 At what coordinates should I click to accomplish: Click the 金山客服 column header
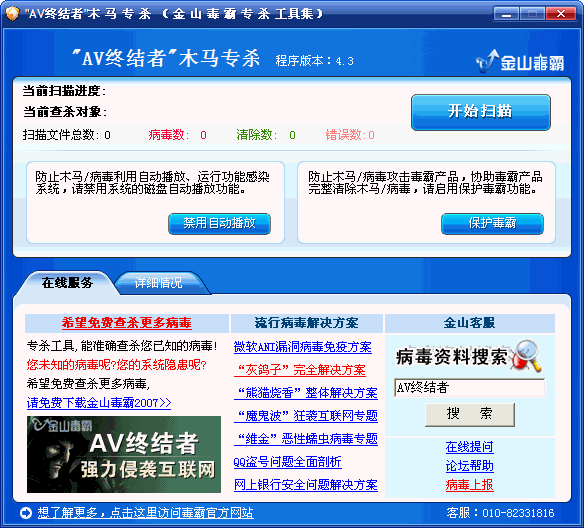pos(469,323)
